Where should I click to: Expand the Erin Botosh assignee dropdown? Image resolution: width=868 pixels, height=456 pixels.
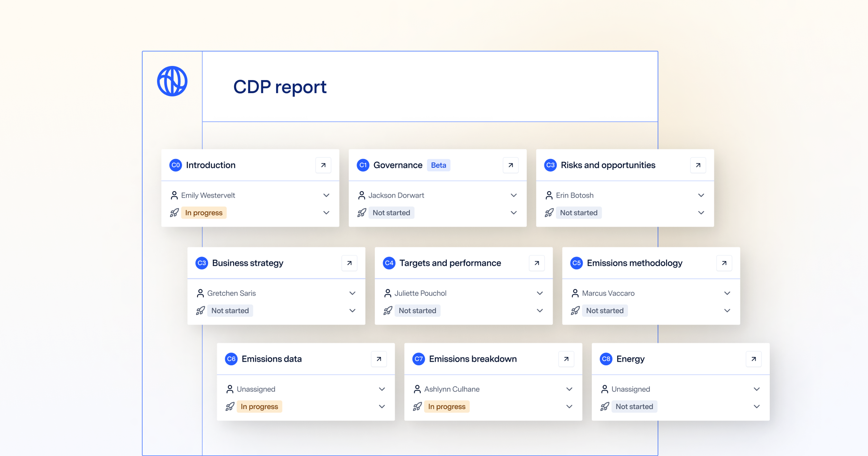(x=701, y=195)
